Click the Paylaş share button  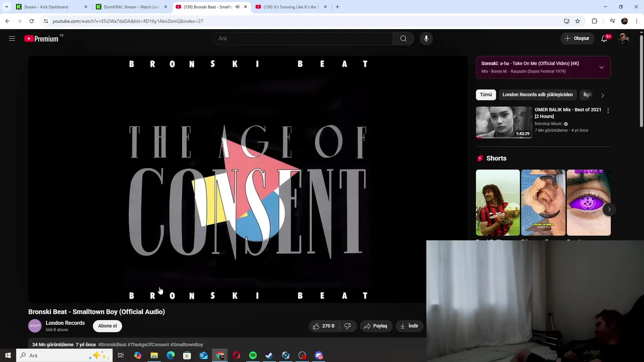tap(375, 326)
